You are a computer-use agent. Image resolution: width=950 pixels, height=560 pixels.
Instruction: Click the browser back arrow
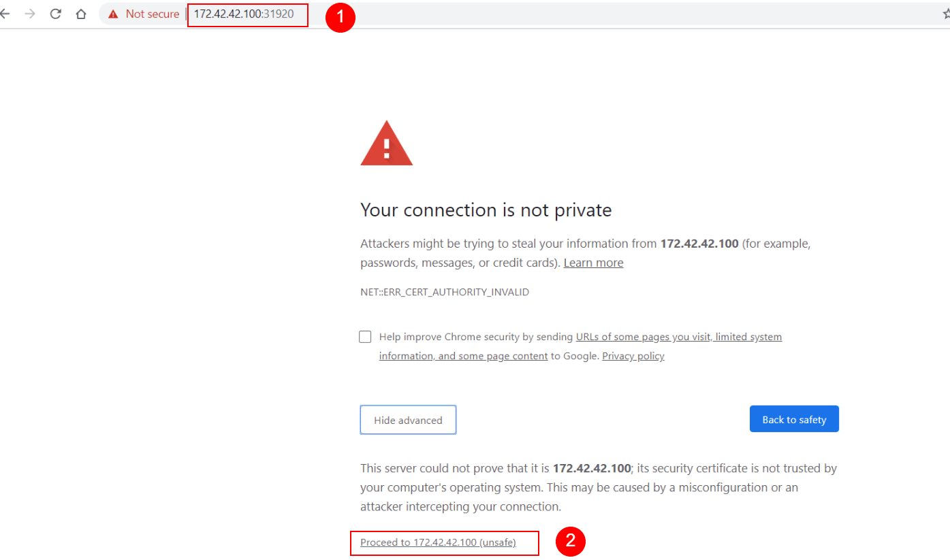coord(5,14)
